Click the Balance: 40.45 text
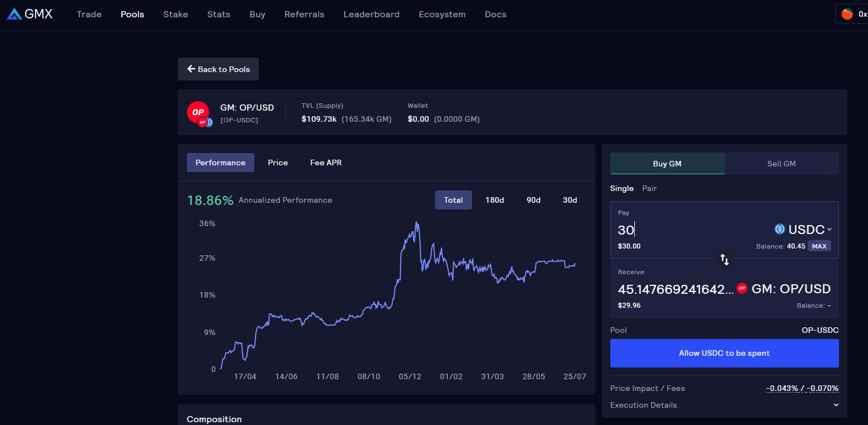 pyautogui.click(x=781, y=246)
